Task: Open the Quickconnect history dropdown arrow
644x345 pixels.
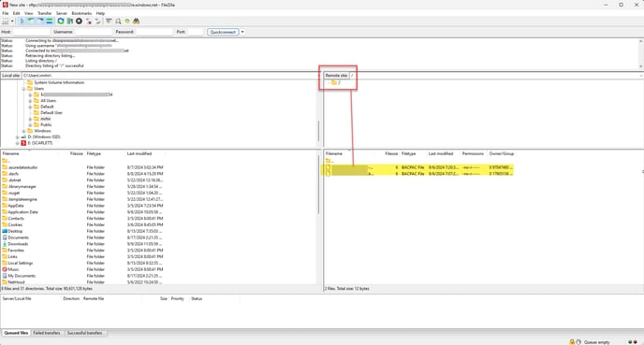Action: (242, 32)
